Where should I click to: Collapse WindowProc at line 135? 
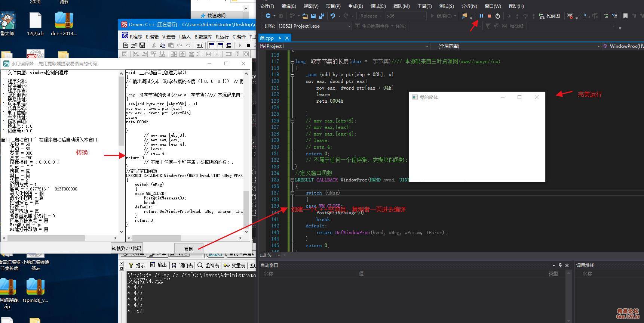tap(292, 180)
